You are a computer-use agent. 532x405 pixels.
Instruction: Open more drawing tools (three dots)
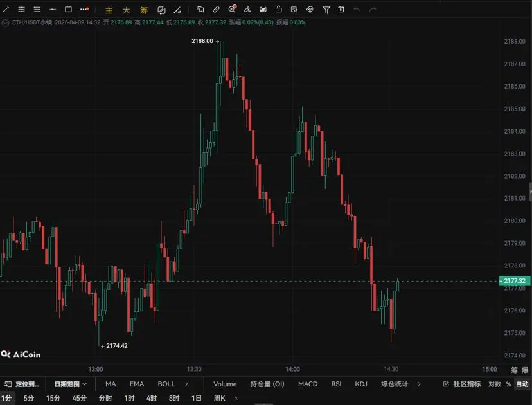[84, 10]
